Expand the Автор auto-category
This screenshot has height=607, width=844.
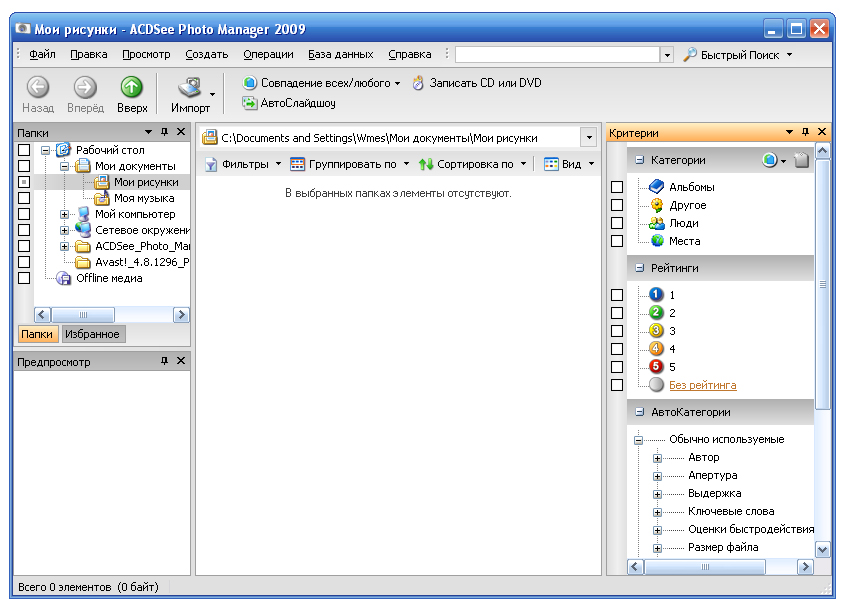point(657,458)
